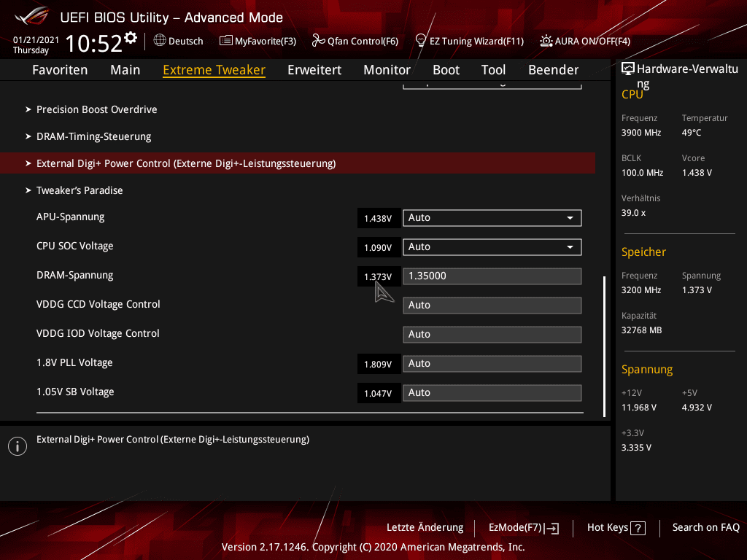Click the Letzte Änderung button
This screenshot has height=560, width=747.
pyautogui.click(x=425, y=528)
